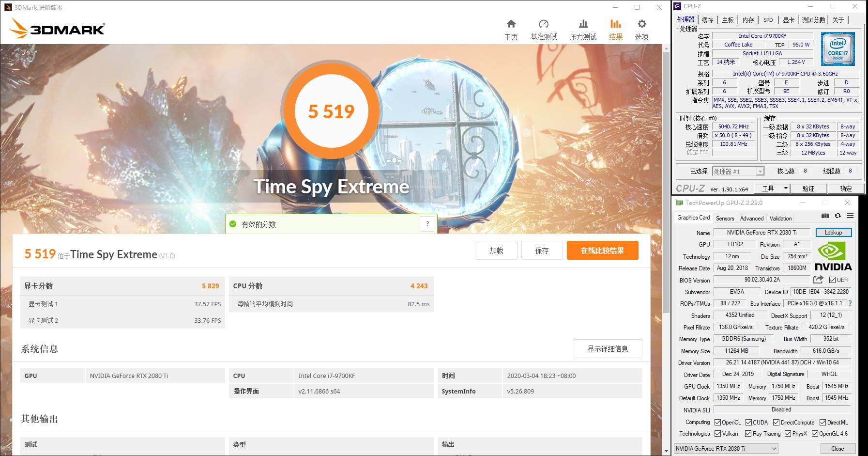The width and height of the screenshot is (868, 456).
Task: Close the CPU-Z window
Action: pos(854,6)
